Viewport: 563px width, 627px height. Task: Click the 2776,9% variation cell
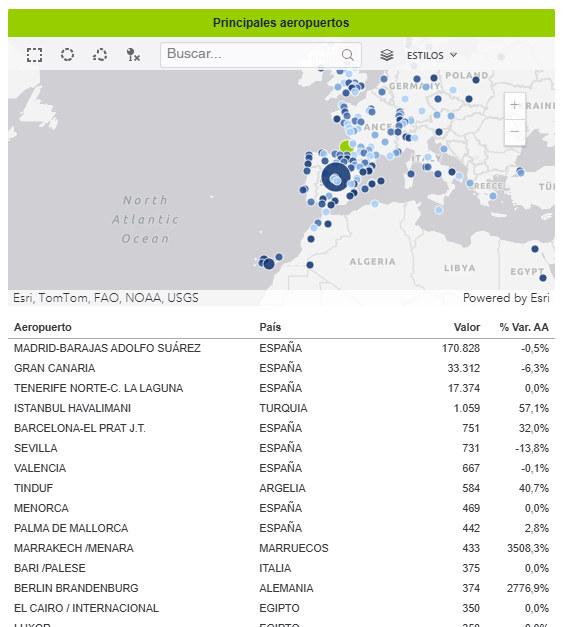click(x=528, y=588)
